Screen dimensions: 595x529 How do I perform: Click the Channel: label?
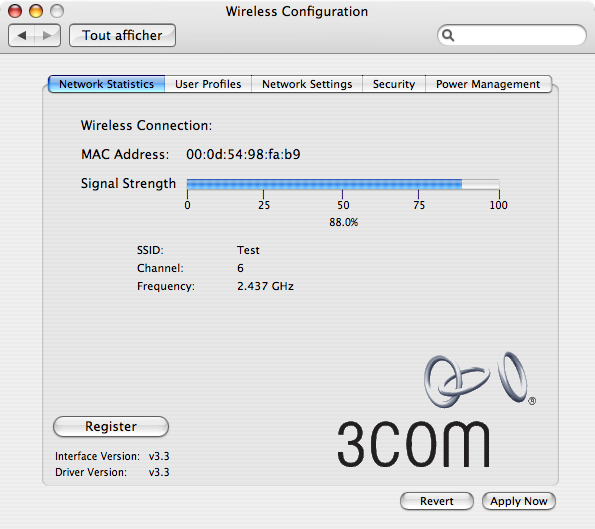click(160, 268)
